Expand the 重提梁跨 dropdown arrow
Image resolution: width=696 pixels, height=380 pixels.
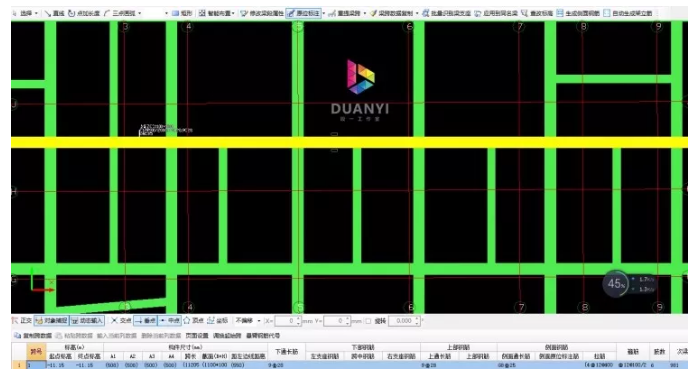(365, 13)
